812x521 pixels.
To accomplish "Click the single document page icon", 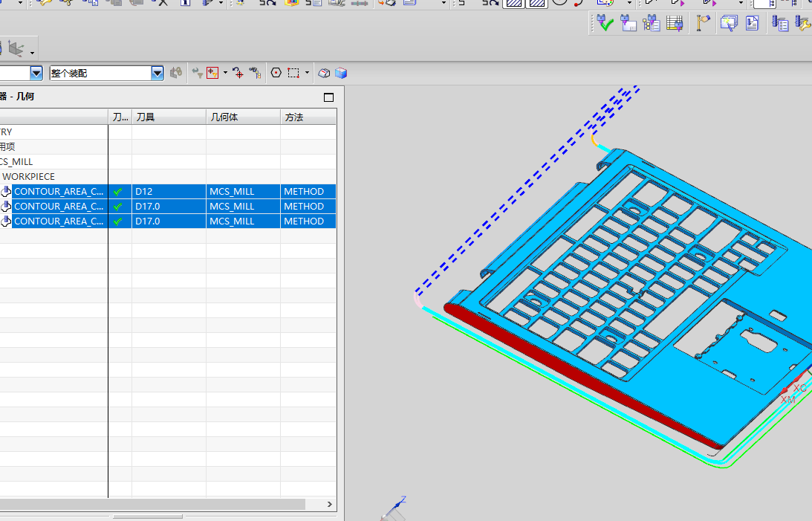I will pyautogui.click(x=752, y=23).
